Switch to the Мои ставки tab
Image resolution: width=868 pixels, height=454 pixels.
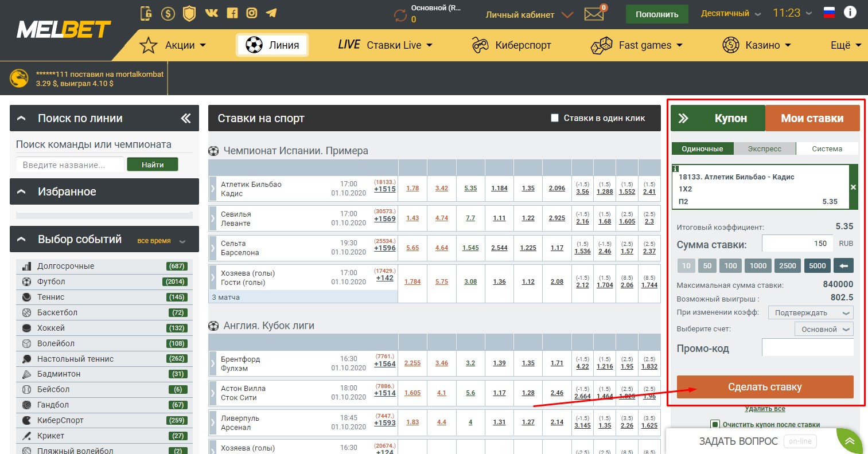pos(812,118)
